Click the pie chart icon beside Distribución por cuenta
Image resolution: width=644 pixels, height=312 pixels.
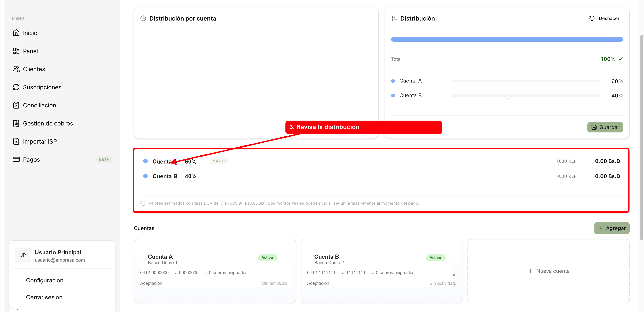tap(143, 18)
